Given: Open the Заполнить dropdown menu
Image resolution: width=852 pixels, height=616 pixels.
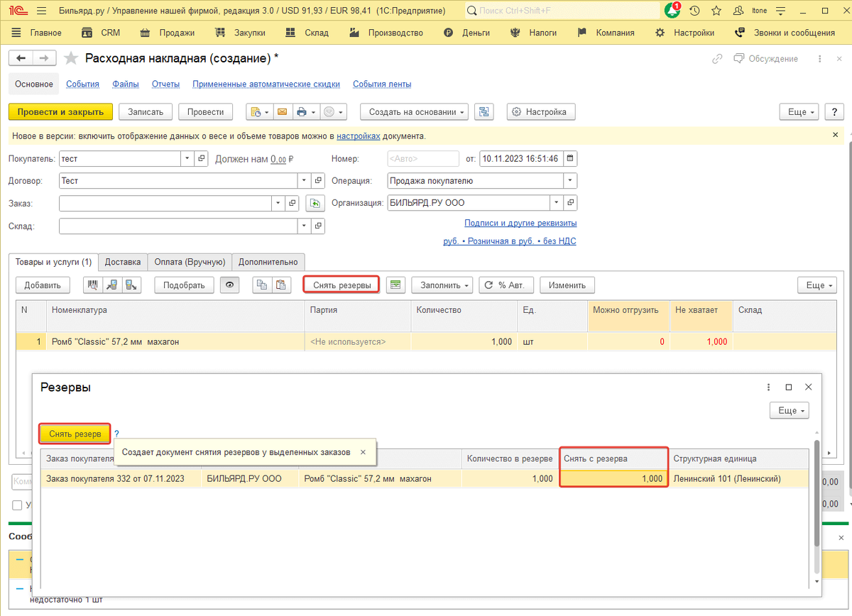Looking at the screenshot, I should tap(442, 285).
